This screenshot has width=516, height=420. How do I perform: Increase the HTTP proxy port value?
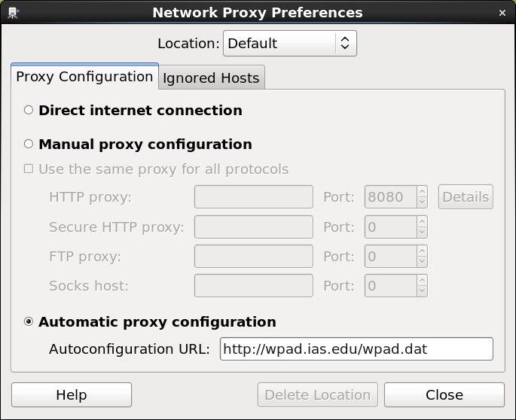[422, 192]
